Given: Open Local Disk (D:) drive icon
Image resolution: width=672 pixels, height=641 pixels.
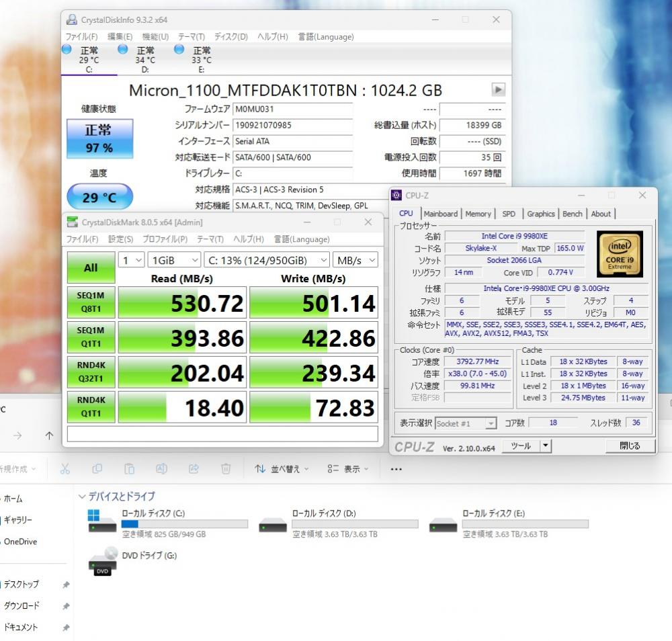Looking at the screenshot, I should (x=273, y=525).
